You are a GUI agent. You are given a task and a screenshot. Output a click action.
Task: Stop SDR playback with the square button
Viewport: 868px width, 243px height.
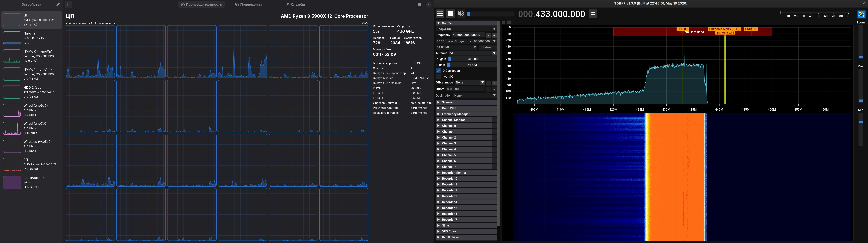tap(450, 13)
